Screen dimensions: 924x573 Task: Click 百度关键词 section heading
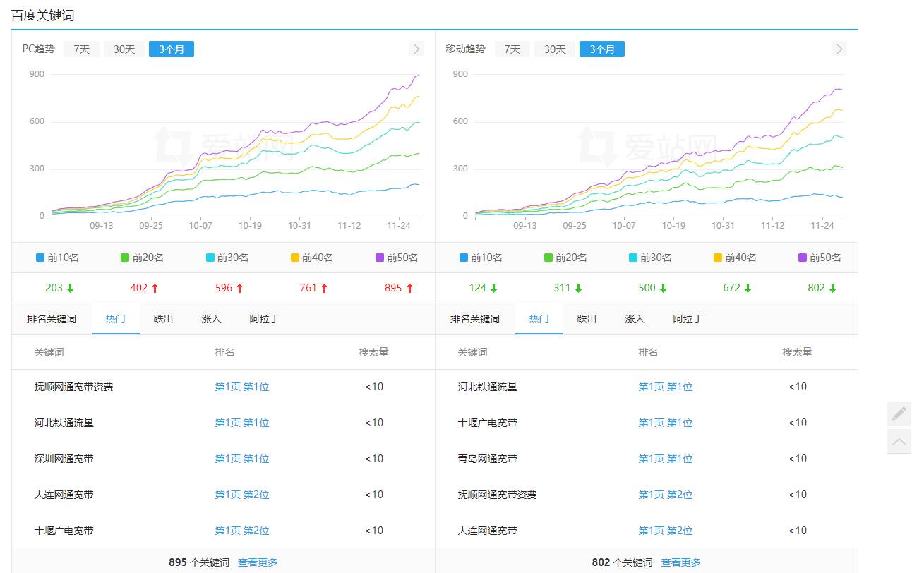pos(42,16)
